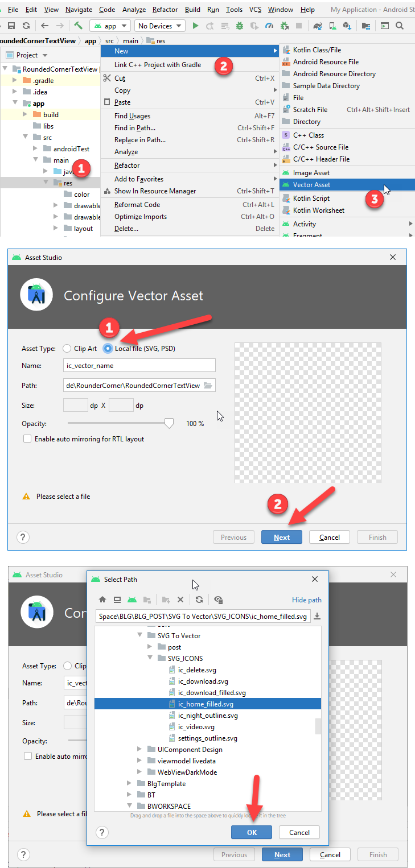Click the Delete X icon in Select Path toolbar

[x=180, y=600]
